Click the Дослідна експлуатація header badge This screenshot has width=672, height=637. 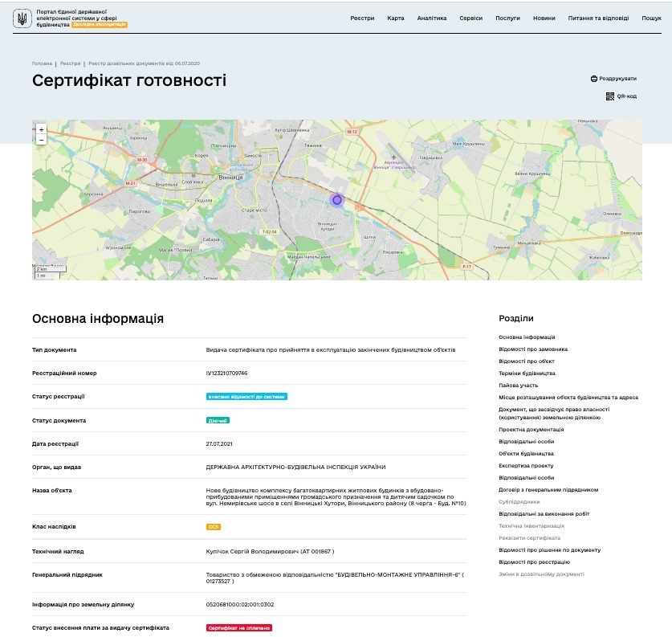(x=100, y=24)
